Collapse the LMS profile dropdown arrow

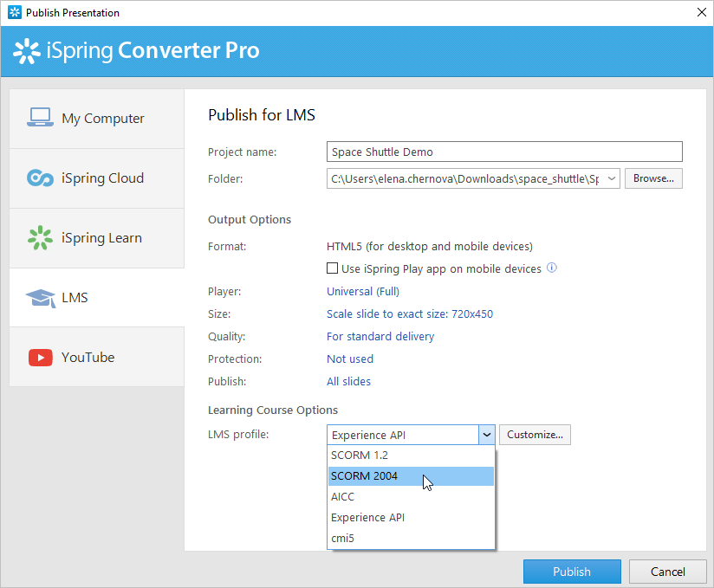tap(486, 435)
